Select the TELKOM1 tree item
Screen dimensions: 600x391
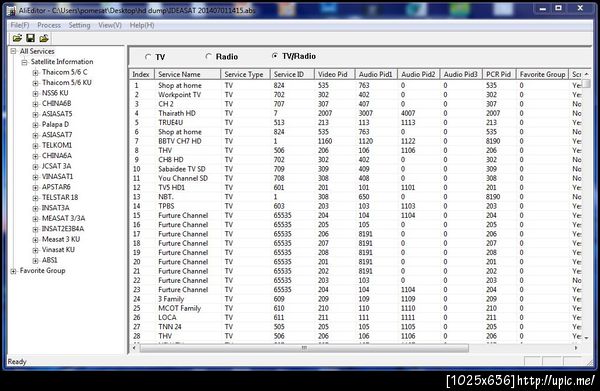click(x=57, y=145)
